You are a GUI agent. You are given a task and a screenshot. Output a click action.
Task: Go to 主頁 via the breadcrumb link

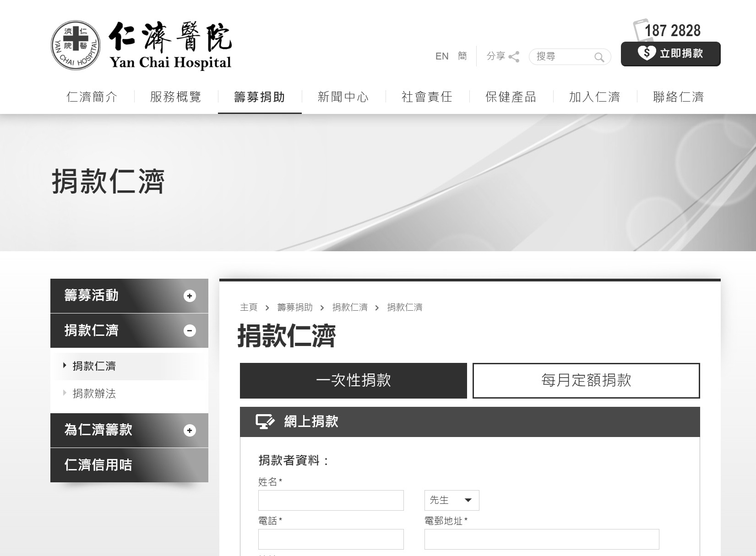[248, 307]
